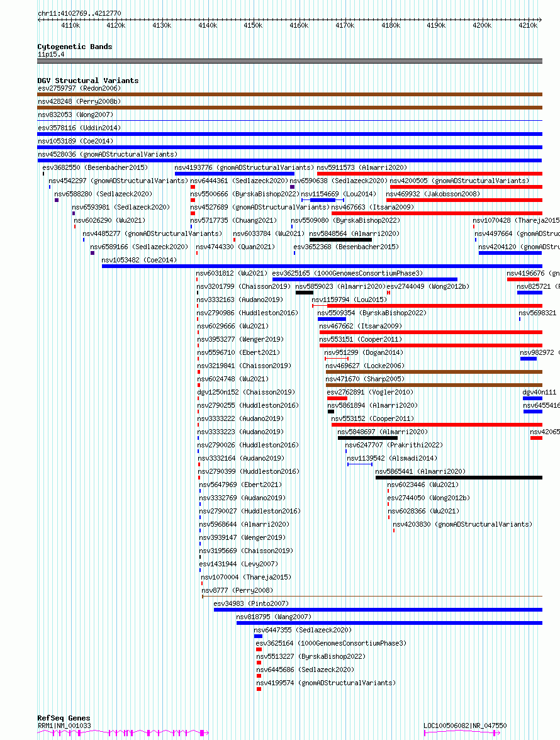Image resolution: width=560 pixels, height=740 pixels.
Task: Select nsv4528036 gnomAD variant label
Action: pos(108,154)
